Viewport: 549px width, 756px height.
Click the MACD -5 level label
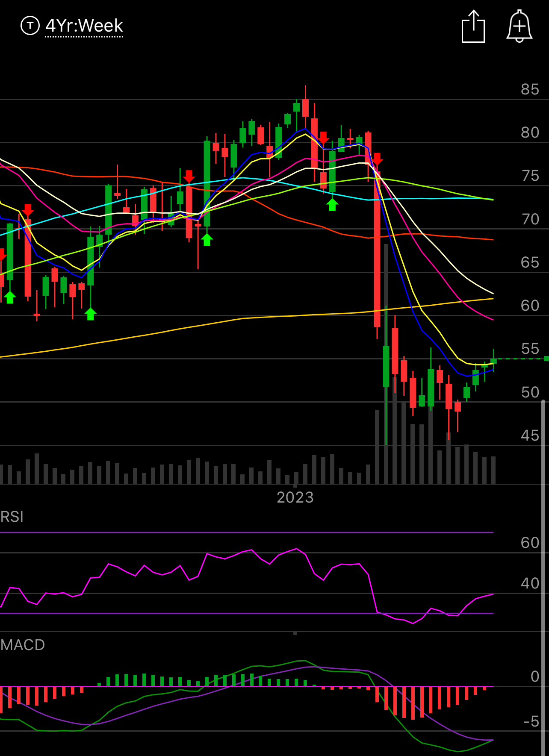[x=531, y=721]
